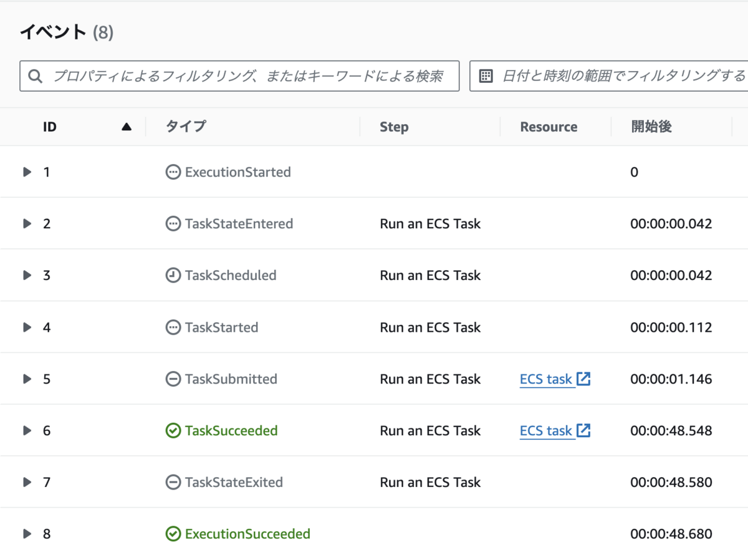Expand event row 8 ExecutionSucceeded
Screen dimensions: 748x560
point(27,534)
